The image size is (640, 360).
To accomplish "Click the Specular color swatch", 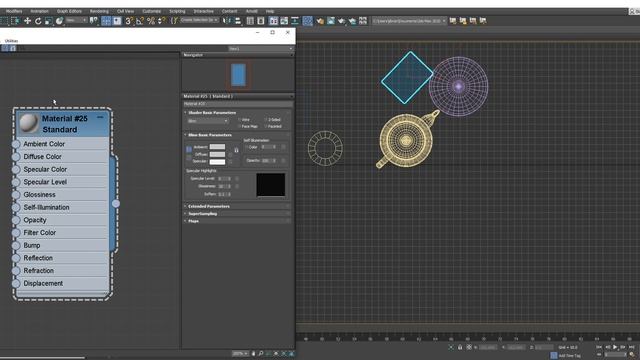I will point(217,162).
